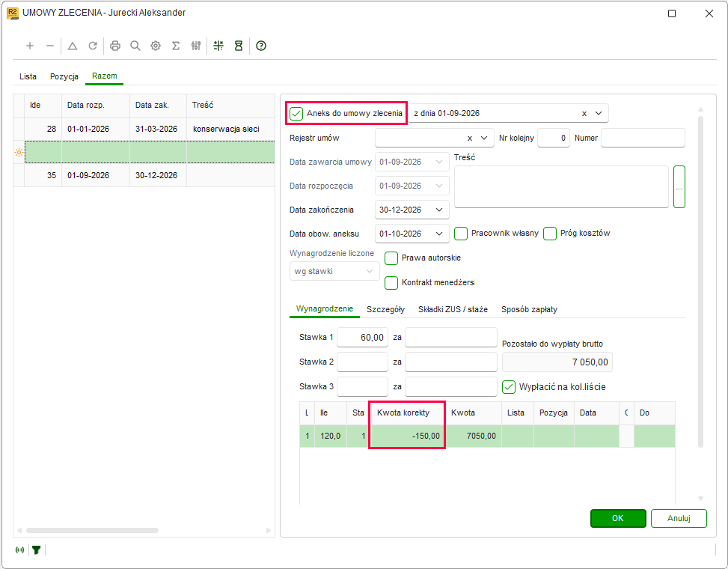Expand the Data obow. aneksu date dropdown

[x=438, y=234]
